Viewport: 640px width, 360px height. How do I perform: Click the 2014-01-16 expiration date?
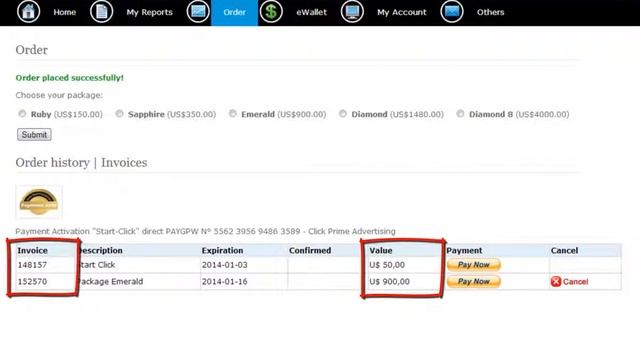pos(224,282)
